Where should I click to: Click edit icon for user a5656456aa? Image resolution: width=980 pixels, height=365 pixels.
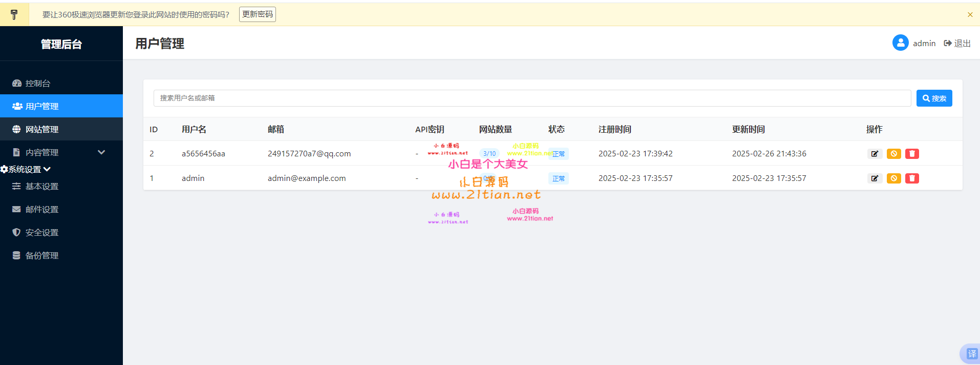point(875,154)
